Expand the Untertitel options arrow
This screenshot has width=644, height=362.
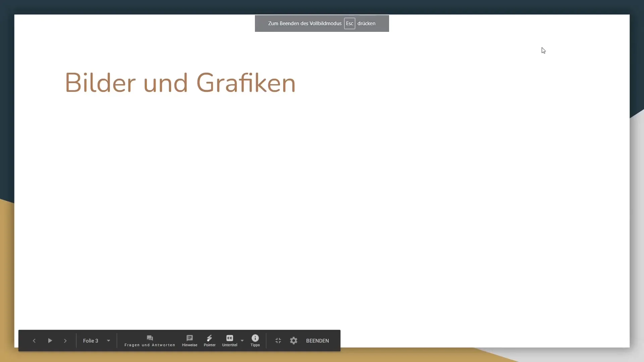(242, 341)
